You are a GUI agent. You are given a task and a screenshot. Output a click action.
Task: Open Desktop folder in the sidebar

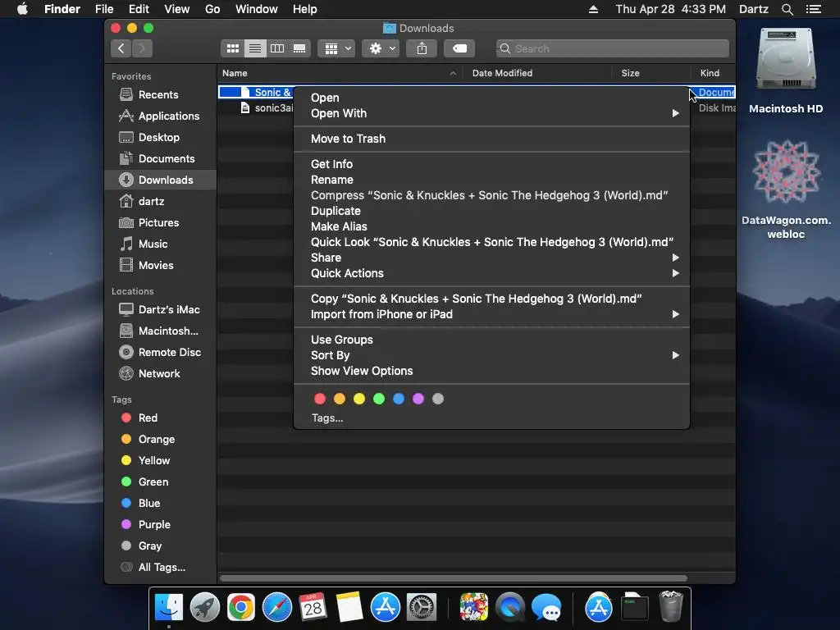pos(159,138)
